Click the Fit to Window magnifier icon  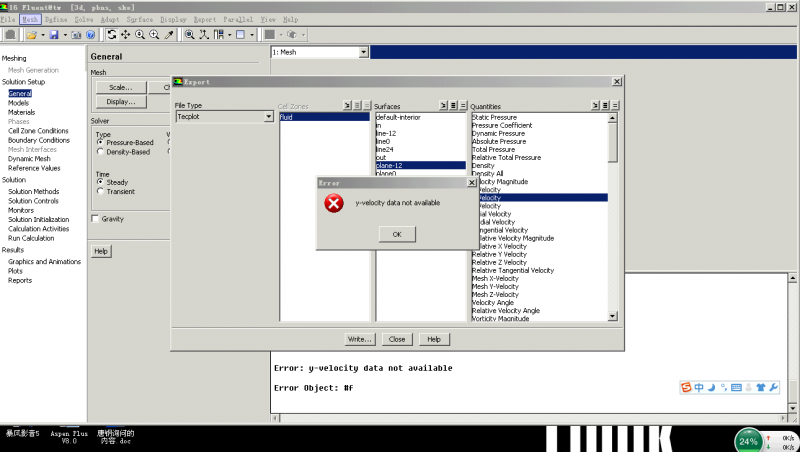click(189, 35)
